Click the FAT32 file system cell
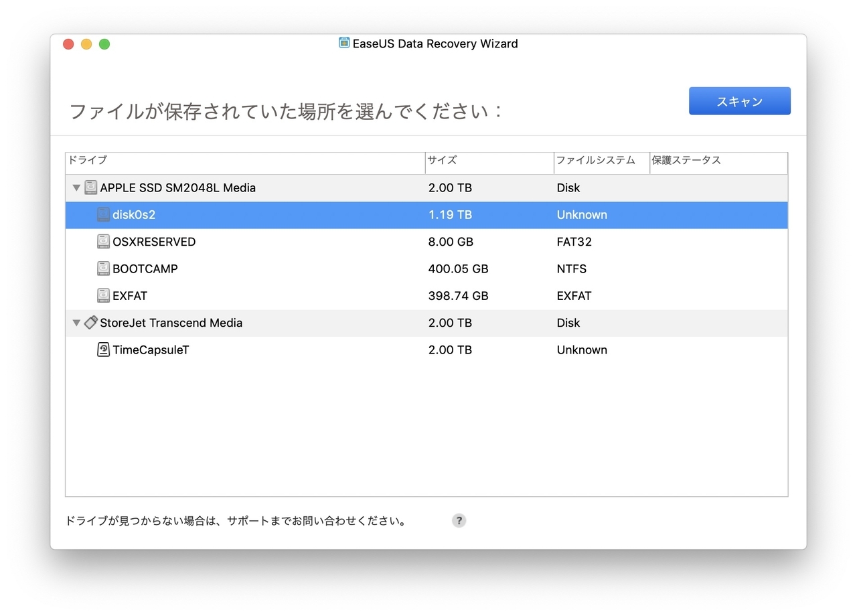857x616 pixels. pos(574,242)
